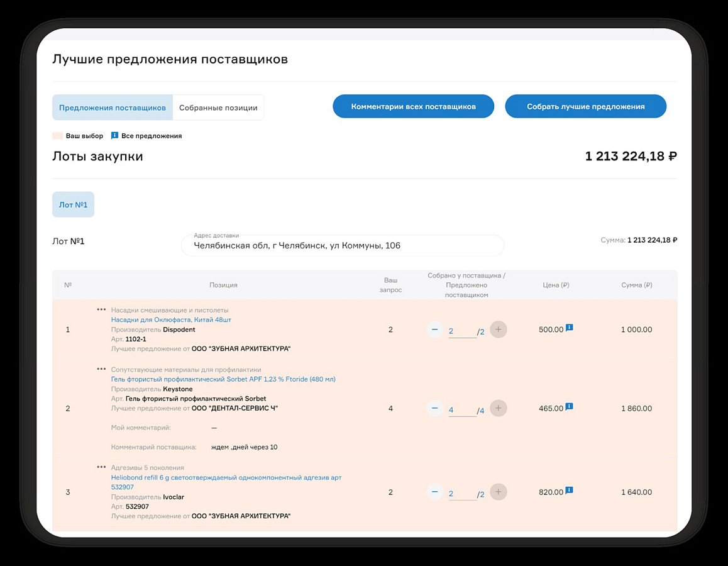Increase quantity for item 1 with plus
Viewport: 728px width, 566px height.
click(498, 330)
